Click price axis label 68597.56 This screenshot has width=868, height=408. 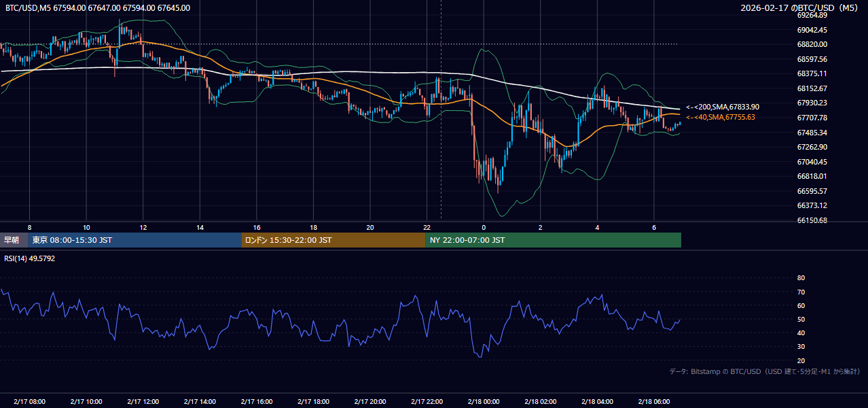pos(812,59)
